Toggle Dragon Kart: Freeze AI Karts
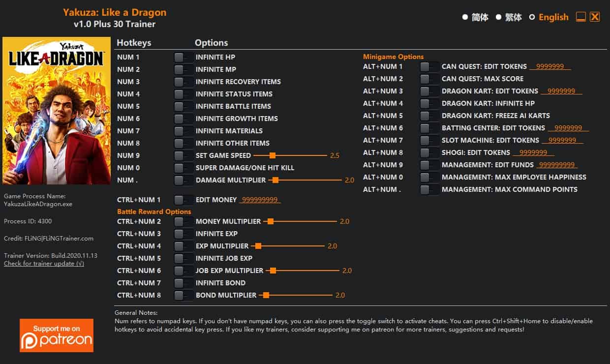 pos(429,116)
